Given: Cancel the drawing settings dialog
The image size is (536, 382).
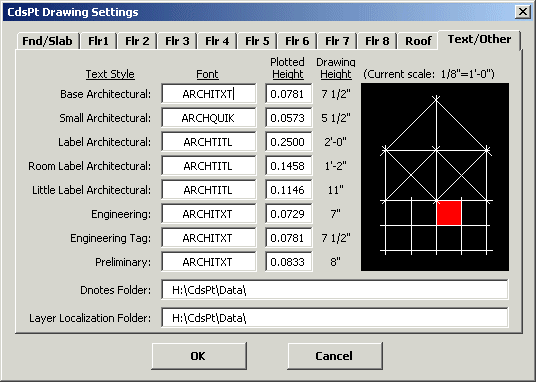Looking at the screenshot, I should 335,356.
